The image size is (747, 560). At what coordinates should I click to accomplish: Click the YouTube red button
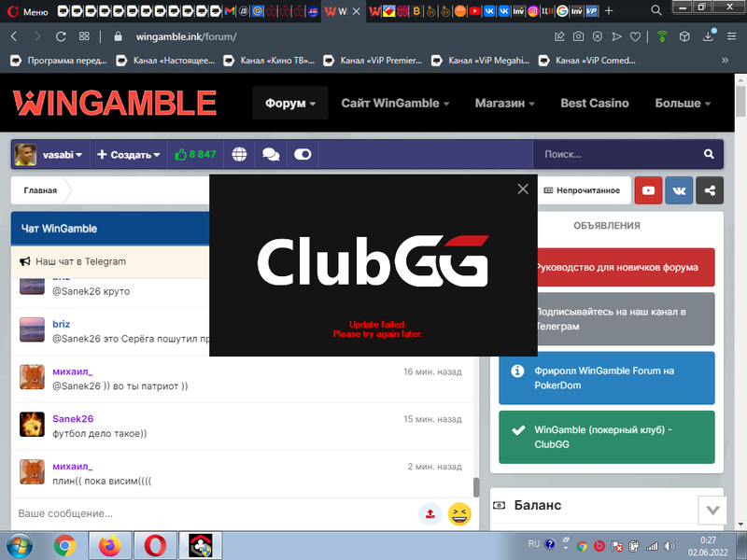pyautogui.click(x=648, y=190)
